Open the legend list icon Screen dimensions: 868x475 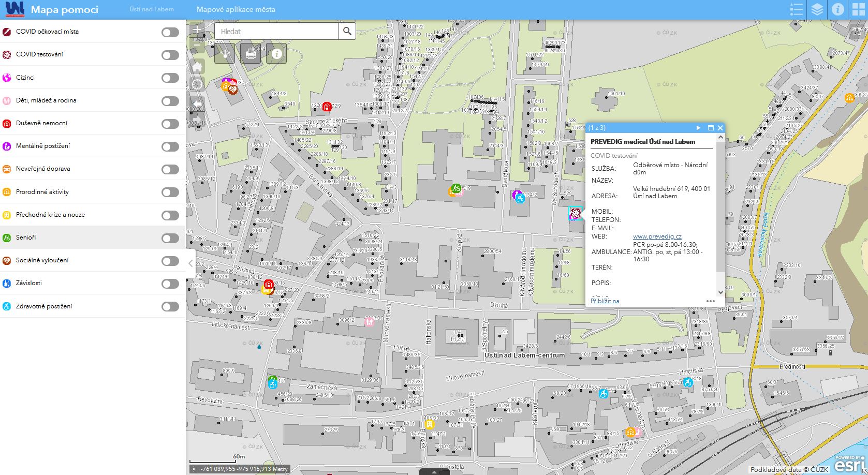pyautogui.click(x=796, y=10)
